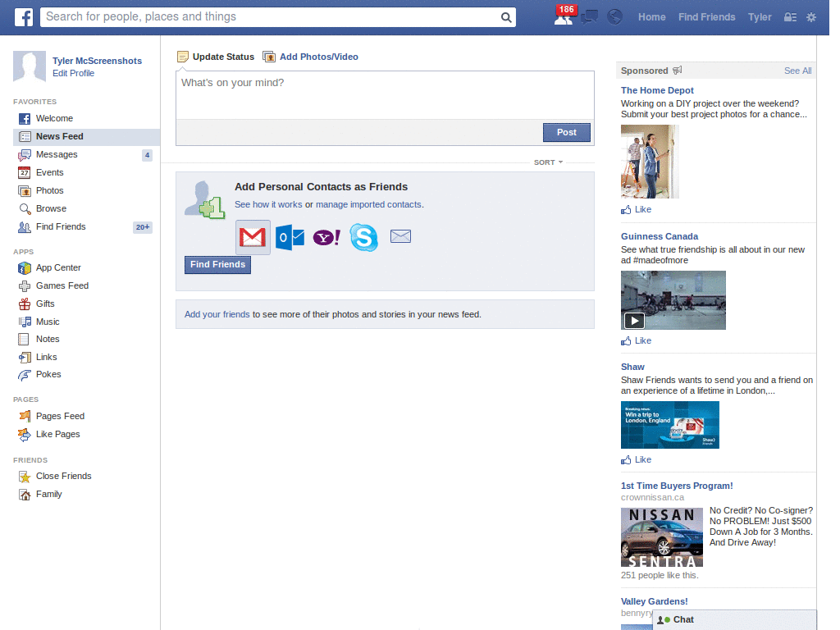Open the settings gear icon
840x630 pixels.
click(811, 17)
